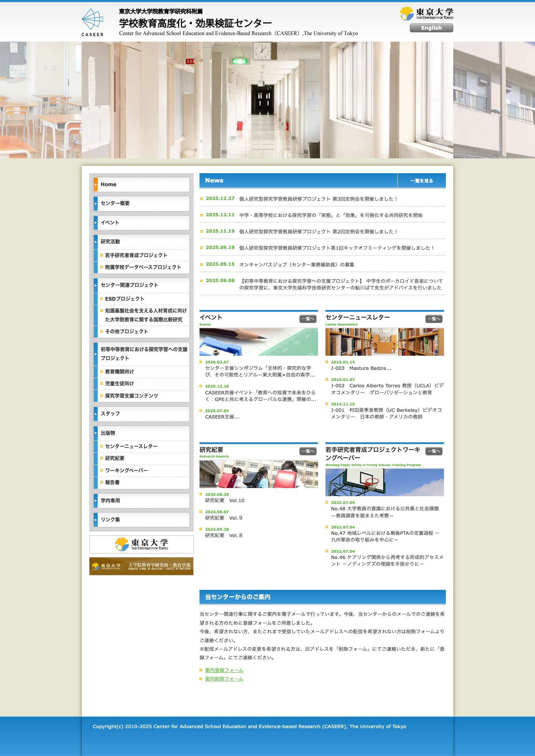This screenshot has width=535, height=756.
Task: Click the hallway hero banner image
Action: 267,100
